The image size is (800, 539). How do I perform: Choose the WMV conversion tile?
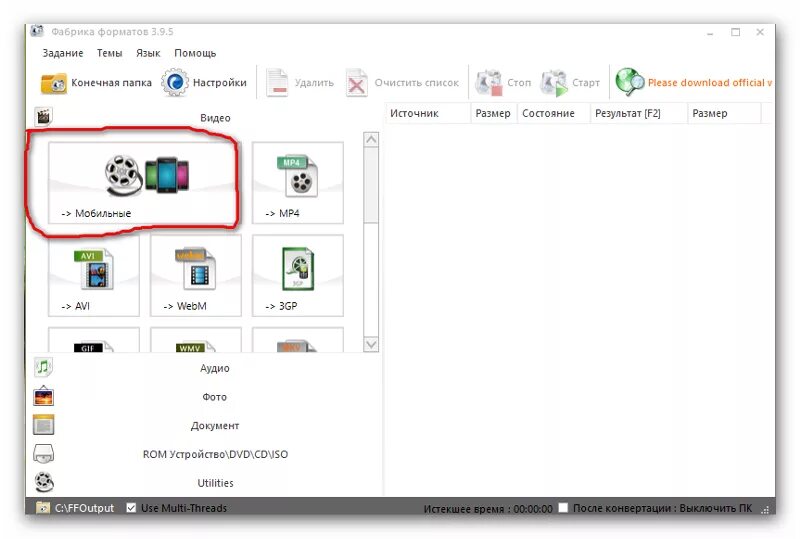pyautogui.click(x=195, y=340)
